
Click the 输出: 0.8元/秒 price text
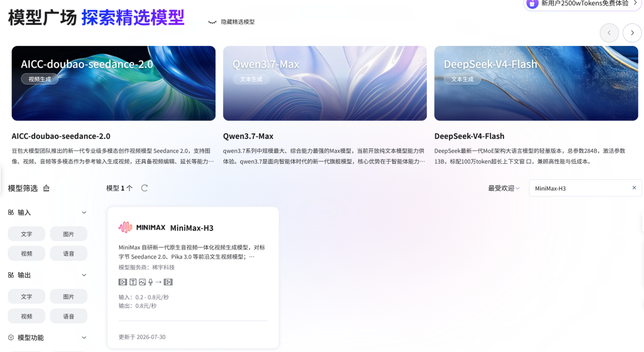(138, 306)
